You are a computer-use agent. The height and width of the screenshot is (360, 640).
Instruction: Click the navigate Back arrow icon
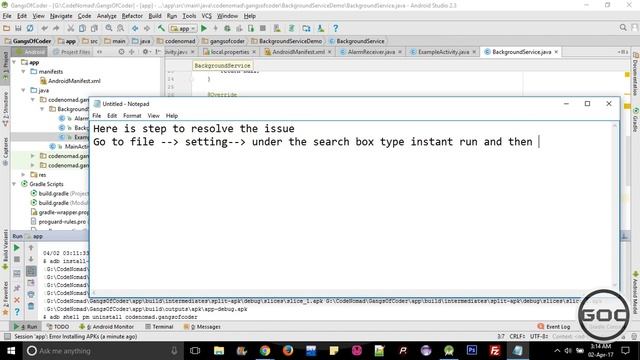point(135,28)
